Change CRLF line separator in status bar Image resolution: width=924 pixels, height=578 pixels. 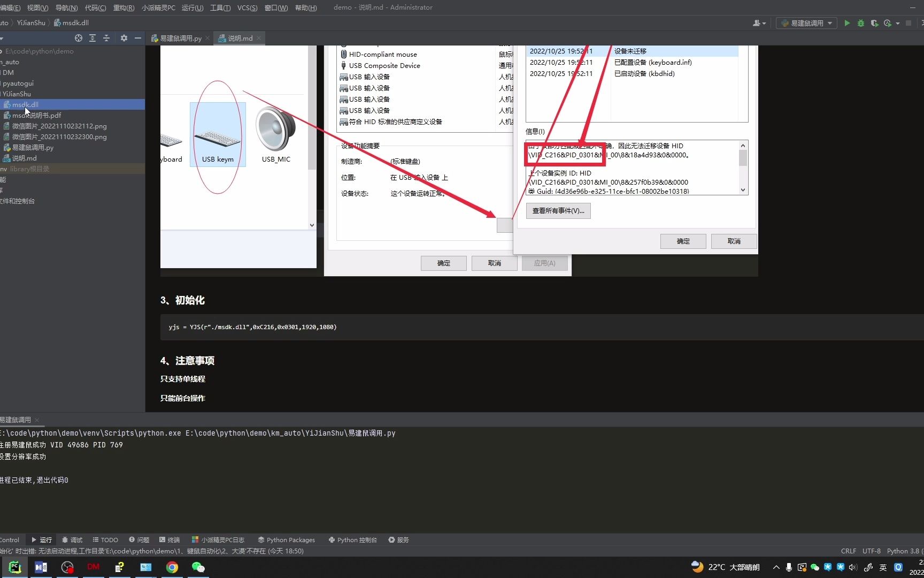848,551
